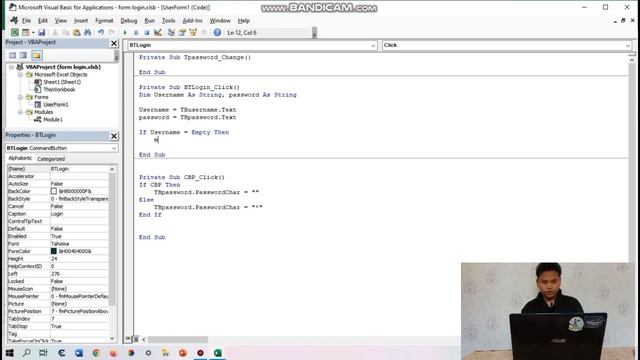Image resolution: width=640 pixels, height=360 pixels.
Task: Open the BTLogin CommandButton properties dropdown
Action: 114,148
